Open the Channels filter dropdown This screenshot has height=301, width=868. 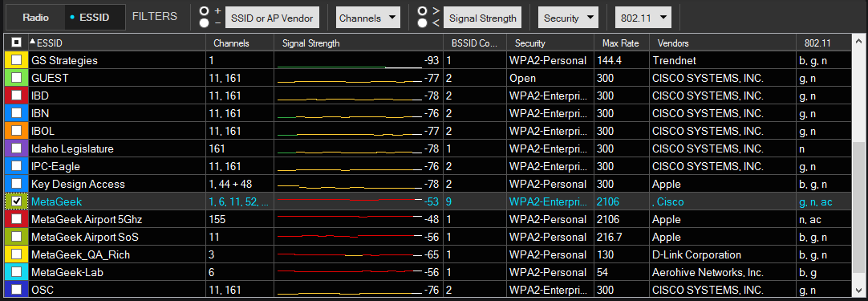(368, 18)
